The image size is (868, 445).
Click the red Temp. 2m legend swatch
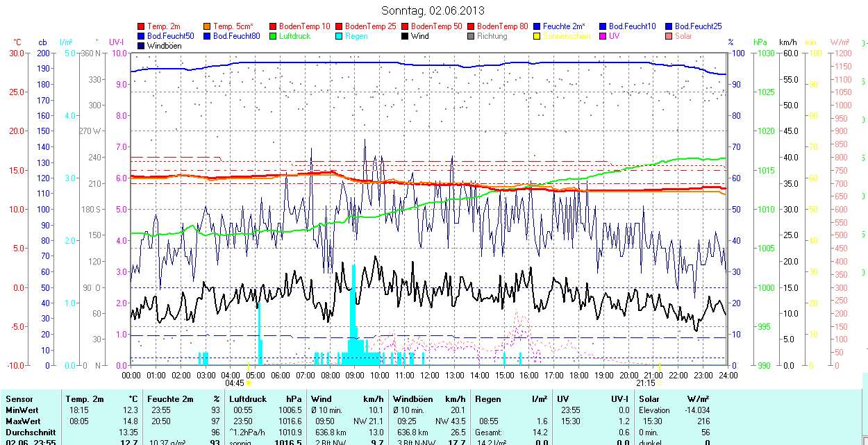point(142,26)
